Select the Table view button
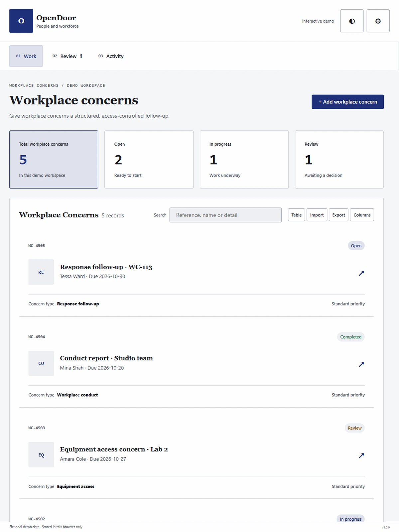Viewport: 399px width, 532px height. pos(296,215)
